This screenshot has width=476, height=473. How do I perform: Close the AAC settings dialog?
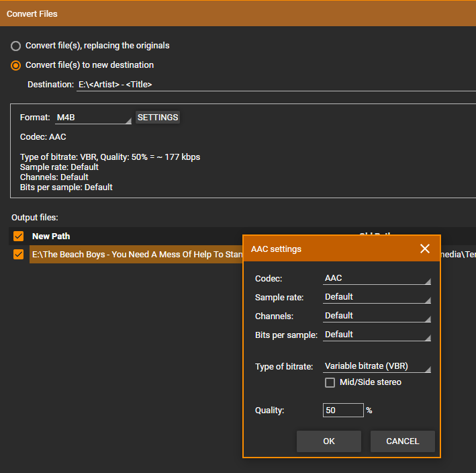pyautogui.click(x=424, y=249)
